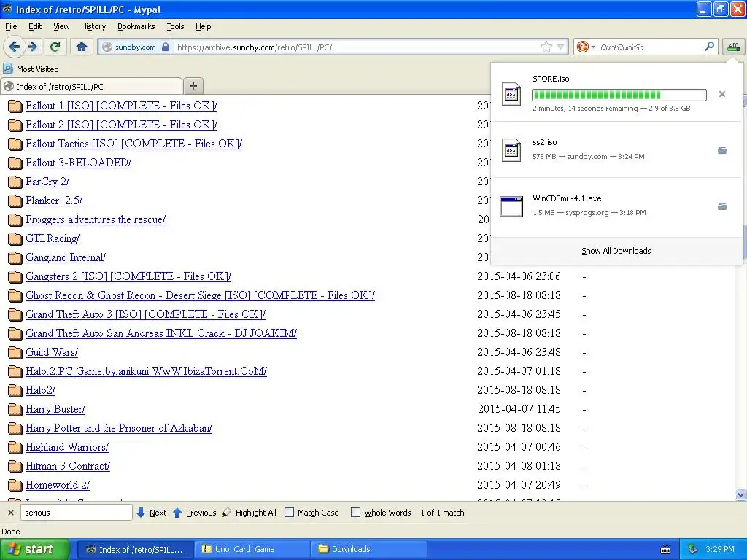Viewport: 747px width, 560px height.
Task: Click the WinCDEmu-4.1.exe application icon
Action: coord(511,206)
